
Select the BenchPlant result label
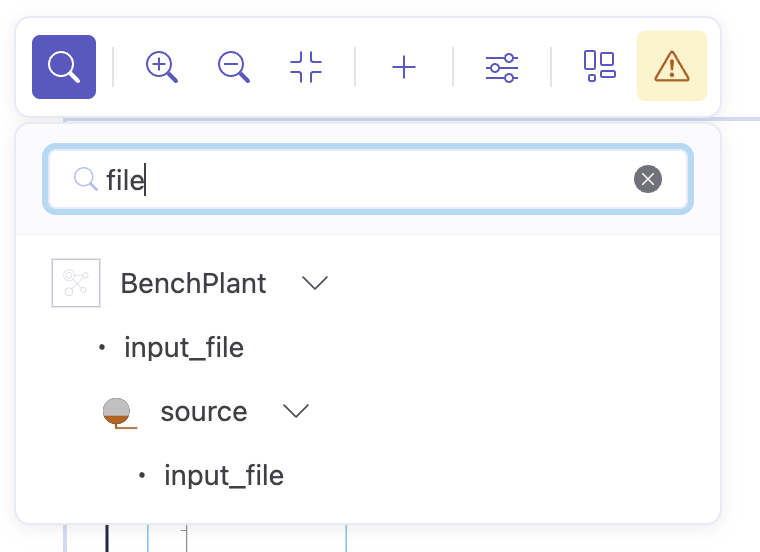click(193, 283)
